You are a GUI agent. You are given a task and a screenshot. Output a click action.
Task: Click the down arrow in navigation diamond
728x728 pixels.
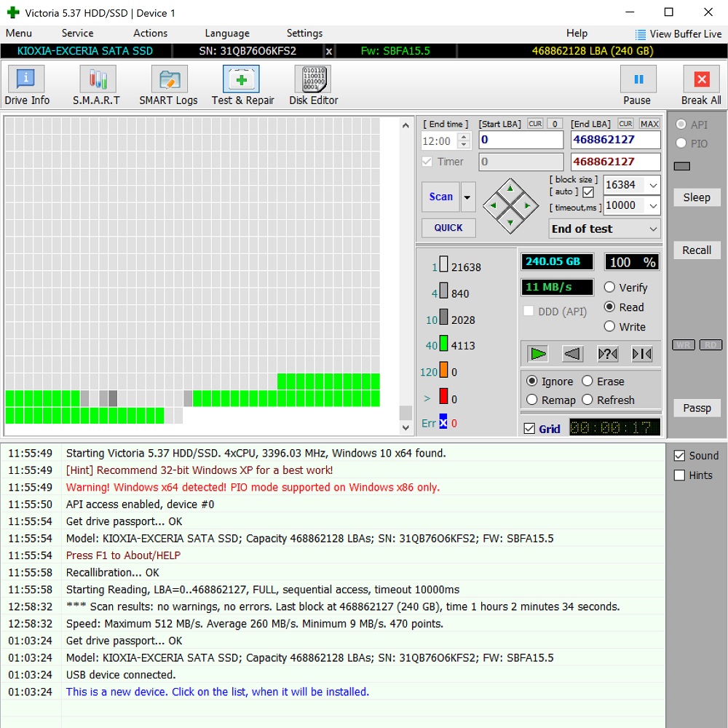(x=510, y=222)
